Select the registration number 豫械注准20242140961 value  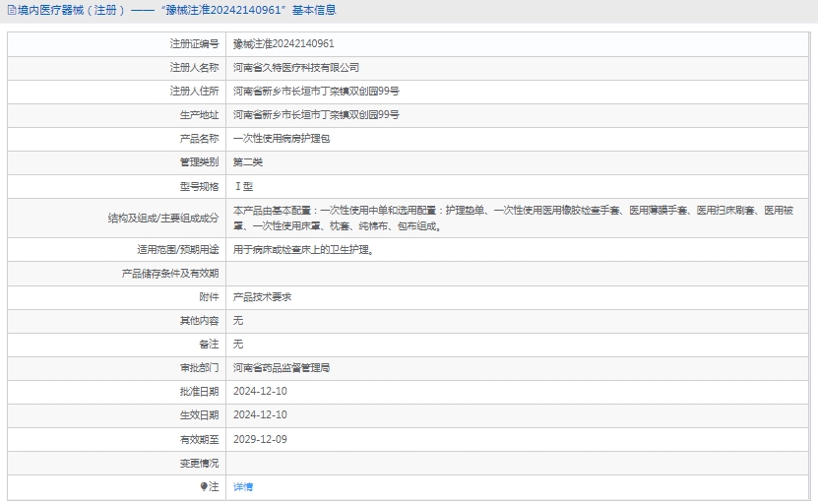283,44
